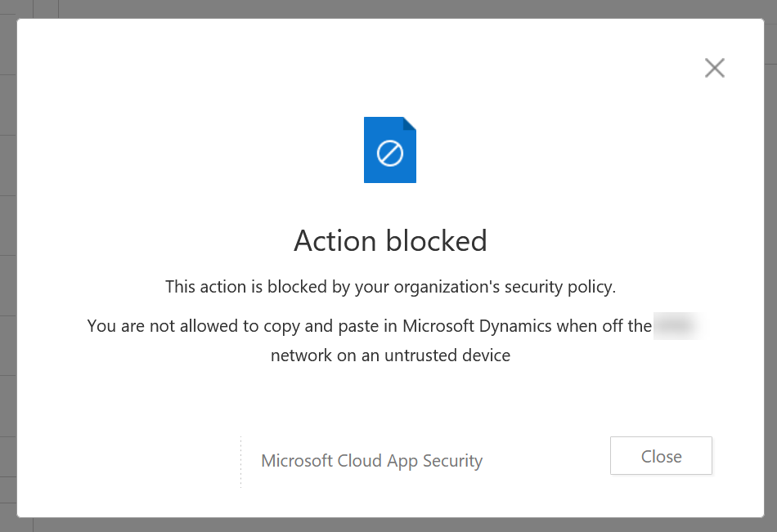Click the text 'This action is blocked by your organization's security policy.'
This screenshot has width=777, height=532.
click(390, 287)
